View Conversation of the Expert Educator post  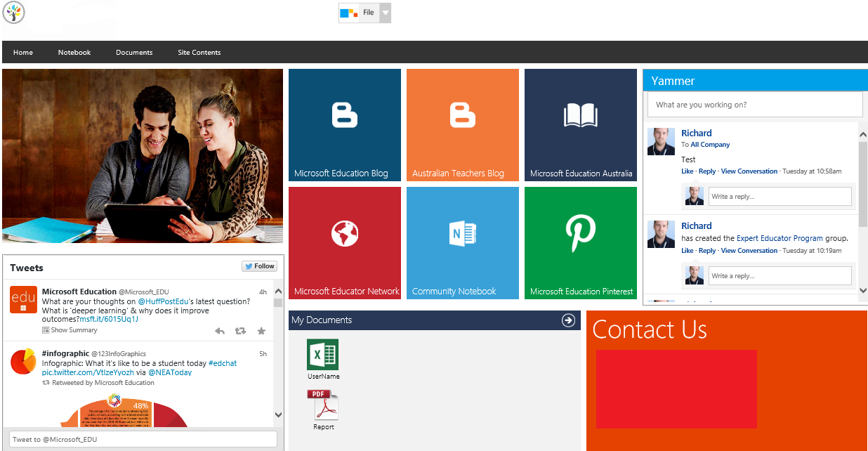coord(749,251)
